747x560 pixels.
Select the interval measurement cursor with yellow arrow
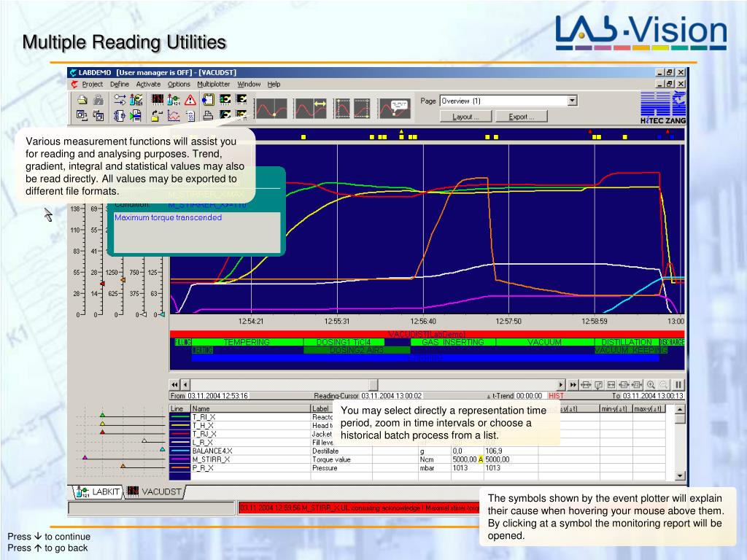(310, 108)
